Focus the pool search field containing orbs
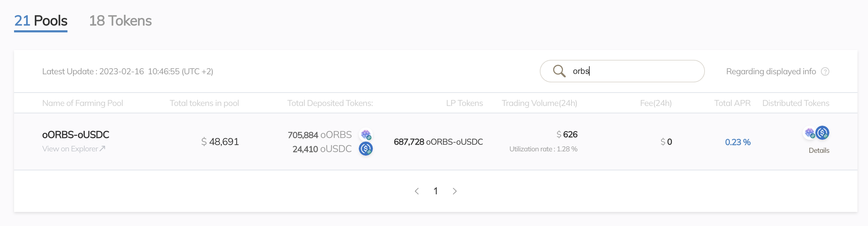This screenshot has width=868, height=226. (622, 71)
